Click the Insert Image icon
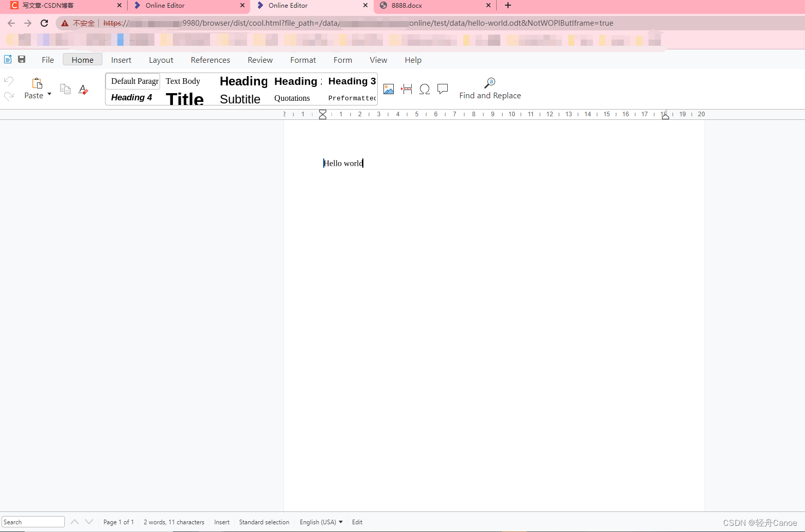 pyautogui.click(x=389, y=89)
